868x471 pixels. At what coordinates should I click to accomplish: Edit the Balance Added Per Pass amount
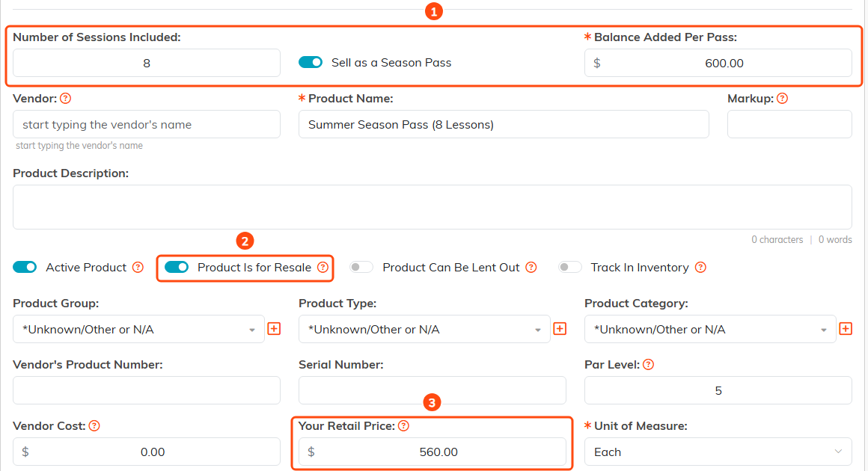[x=718, y=63]
